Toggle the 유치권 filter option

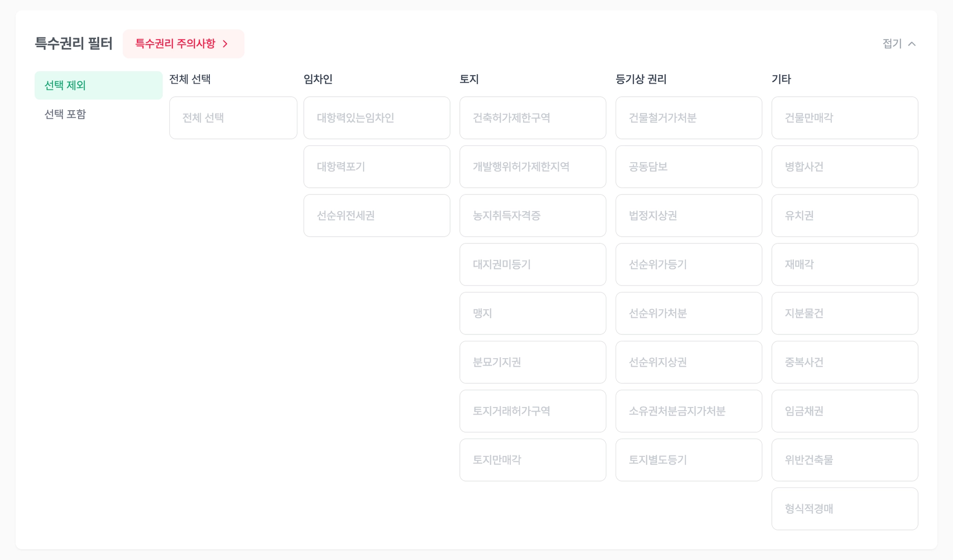pyautogui.click(x=844, y=215)
